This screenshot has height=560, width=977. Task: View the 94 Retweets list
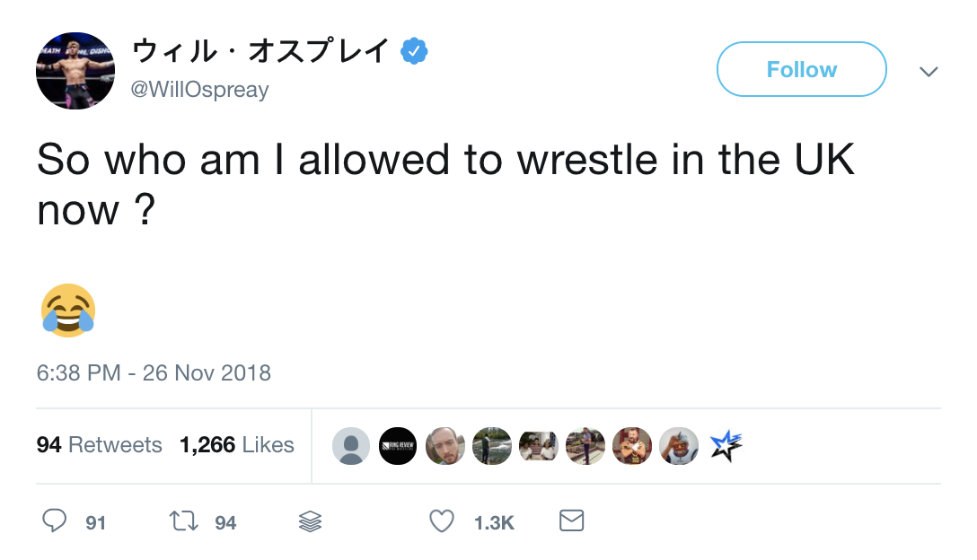[99, 445]
